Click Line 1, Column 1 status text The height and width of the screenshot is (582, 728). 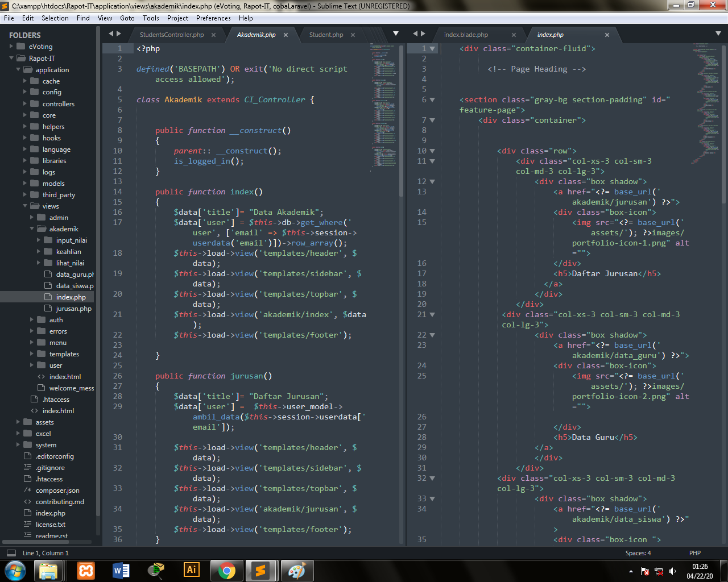tap(45, 553)
